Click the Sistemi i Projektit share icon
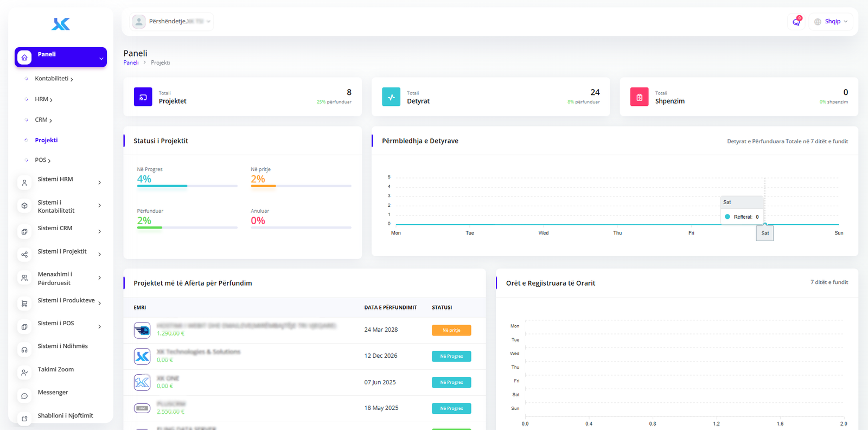This screenshot has height=430, width=868. point(24,255)
